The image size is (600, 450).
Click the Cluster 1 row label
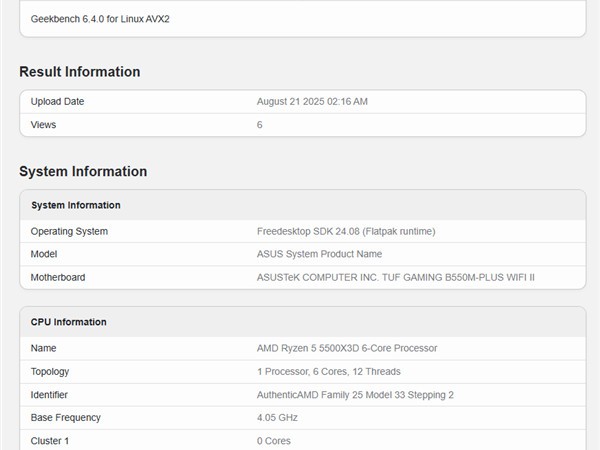coord(52,441)
